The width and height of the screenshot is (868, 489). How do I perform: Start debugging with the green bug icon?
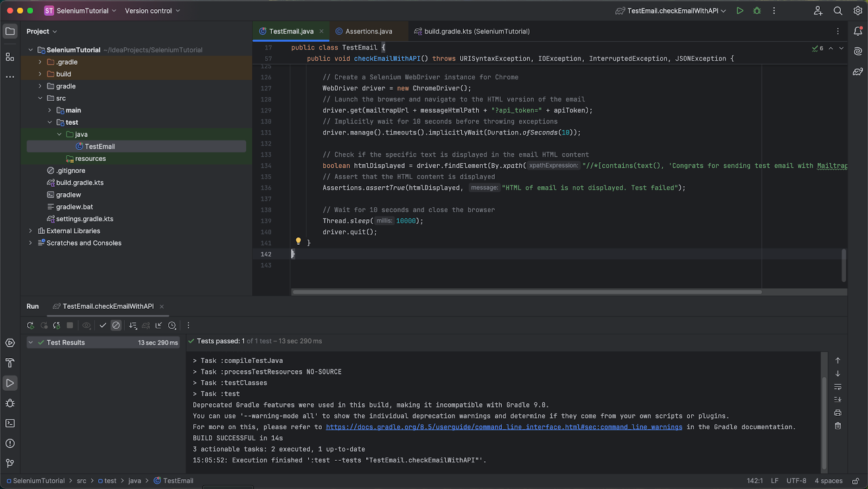(757, 11)
